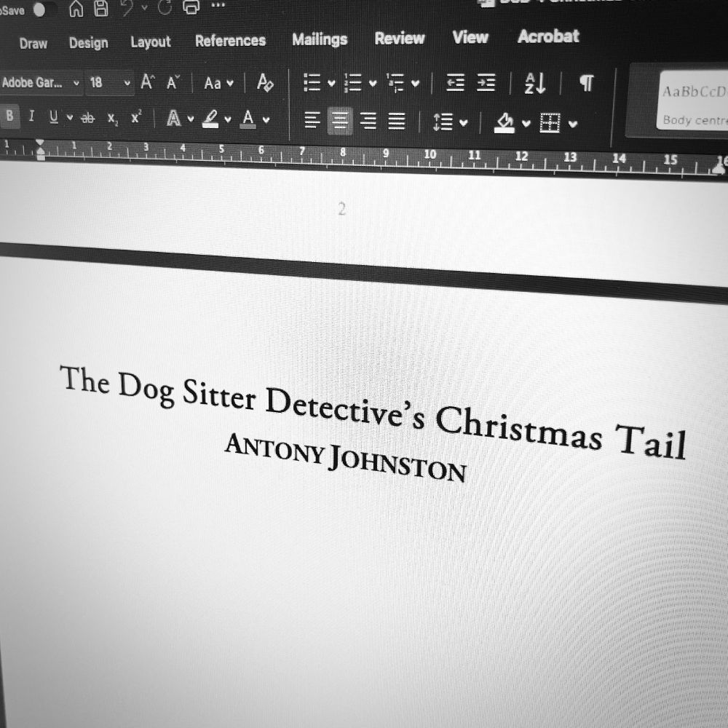Apply the font color

click(x=248, y=119)
